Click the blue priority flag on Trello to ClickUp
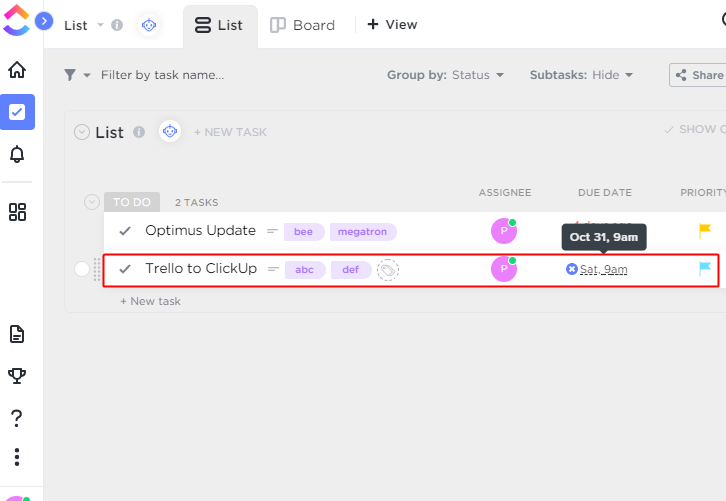726x501 pixels. click(705, 269)
